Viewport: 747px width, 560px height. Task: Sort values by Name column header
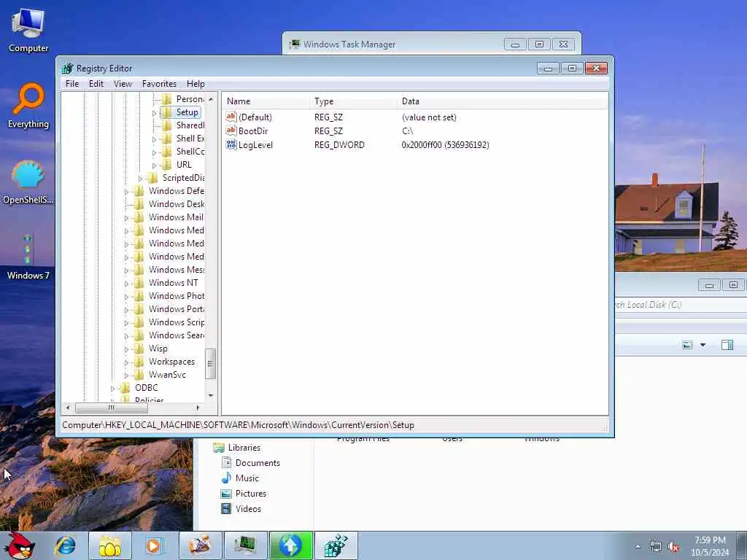tap(266, 101)
